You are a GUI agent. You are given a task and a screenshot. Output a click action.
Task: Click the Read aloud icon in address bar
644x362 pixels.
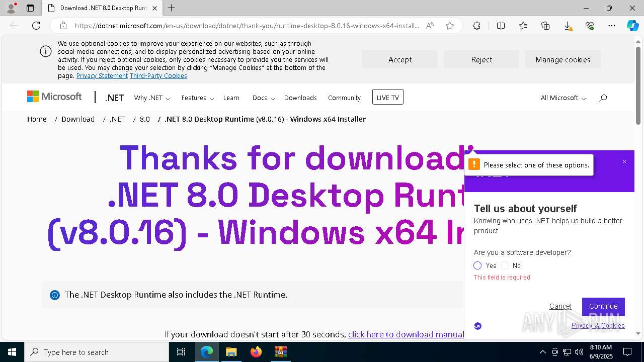(x=430, y=26)
